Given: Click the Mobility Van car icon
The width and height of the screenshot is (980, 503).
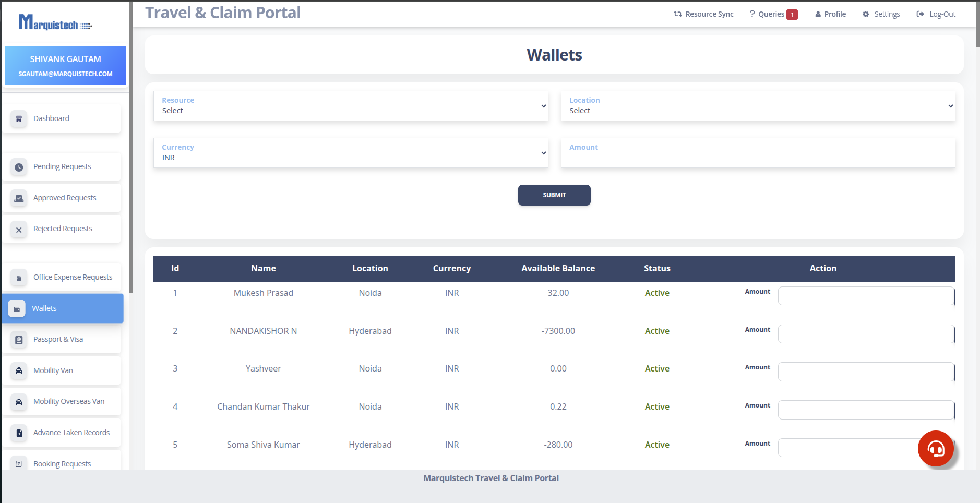Looking at the screenshot, I should 19,371.
